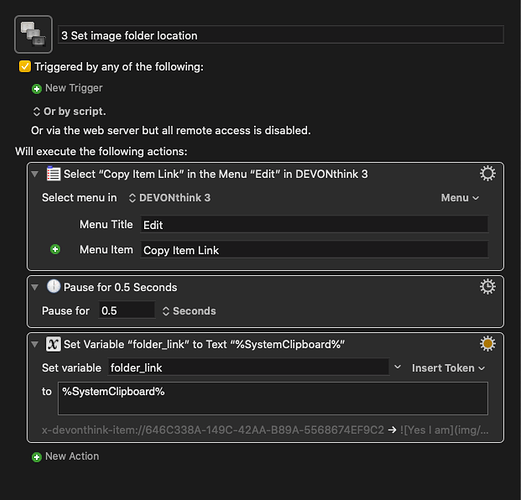Open variable name chevron dropdown
Image resolution: width=521 pixels, height=500 pixels.
point(397,367)
